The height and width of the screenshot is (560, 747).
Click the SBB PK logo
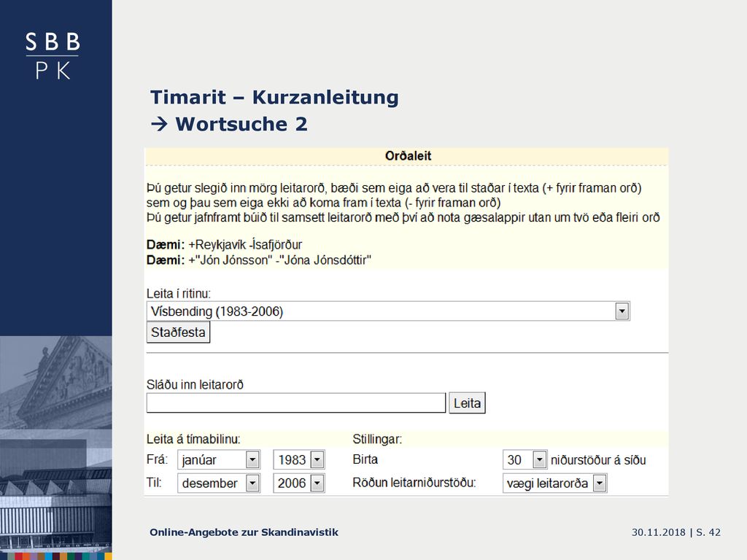tap(53, 55)
